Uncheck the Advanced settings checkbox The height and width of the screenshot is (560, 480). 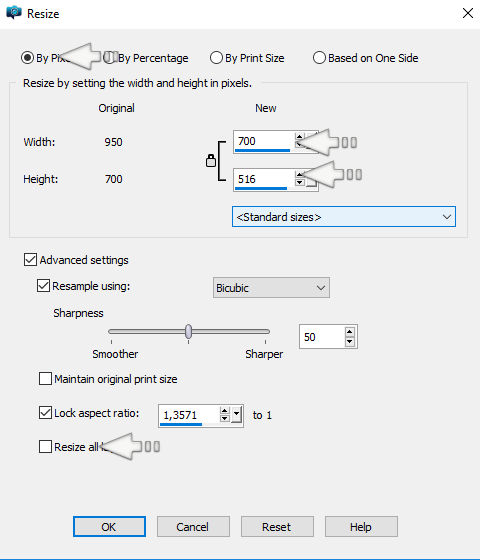click(x=30, y=260)
